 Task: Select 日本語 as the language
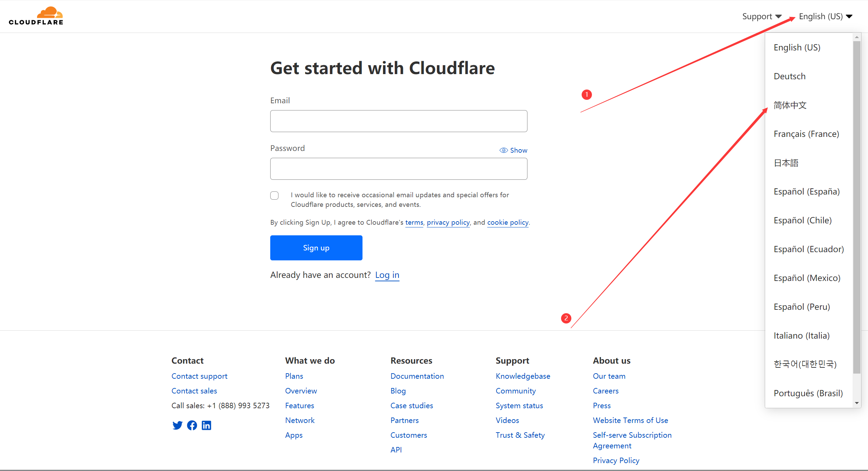point(786,163)
